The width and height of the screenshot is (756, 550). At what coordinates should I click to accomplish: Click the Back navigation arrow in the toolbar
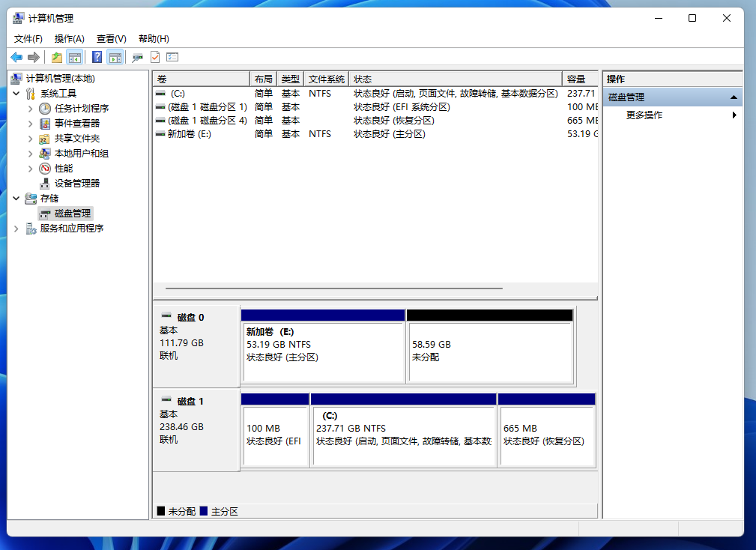coord(16,57)
